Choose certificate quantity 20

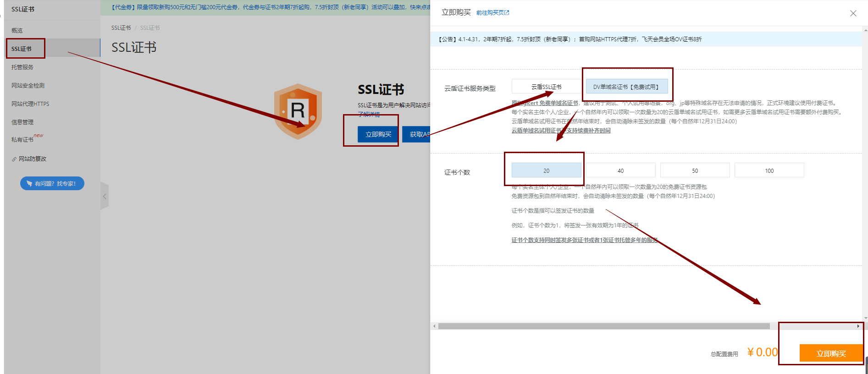(x=546, y=170)
